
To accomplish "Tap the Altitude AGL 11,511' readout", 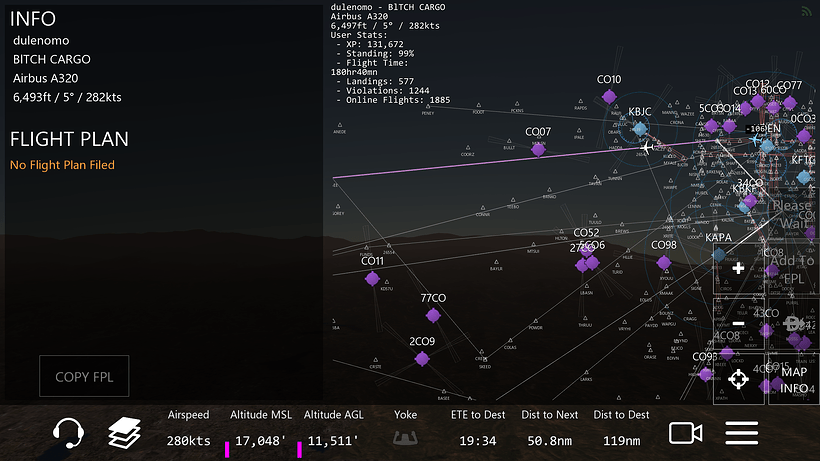I will click(333, 430).
